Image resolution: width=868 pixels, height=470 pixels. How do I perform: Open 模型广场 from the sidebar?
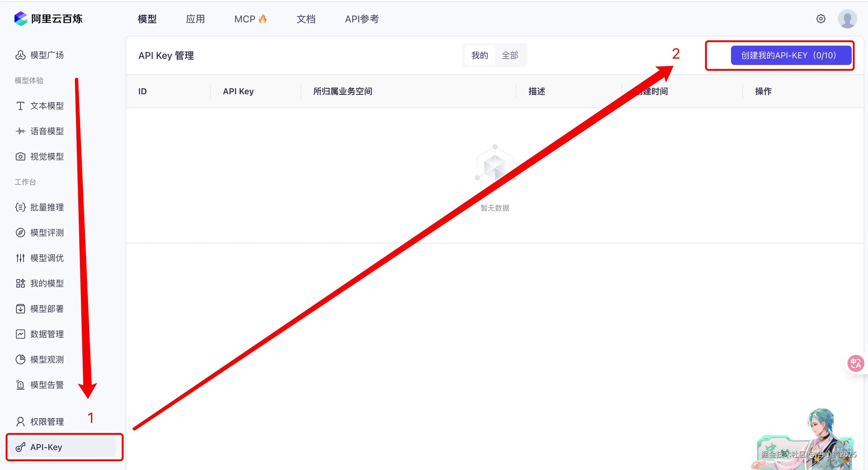[x=46, y=55]
